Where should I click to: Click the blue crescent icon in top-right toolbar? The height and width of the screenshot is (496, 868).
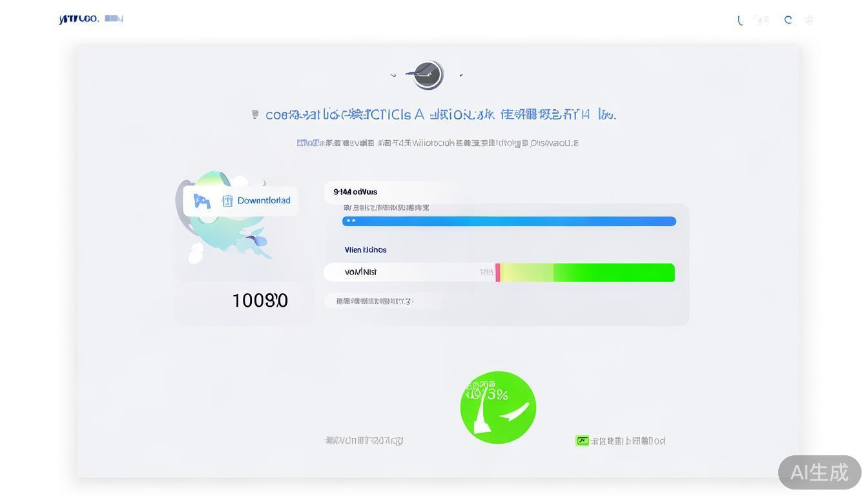(740, 20)
